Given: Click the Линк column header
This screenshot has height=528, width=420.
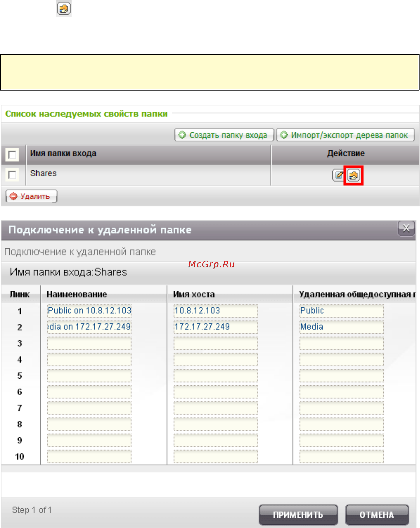Looking at the screenshot, I should point(20,294).
